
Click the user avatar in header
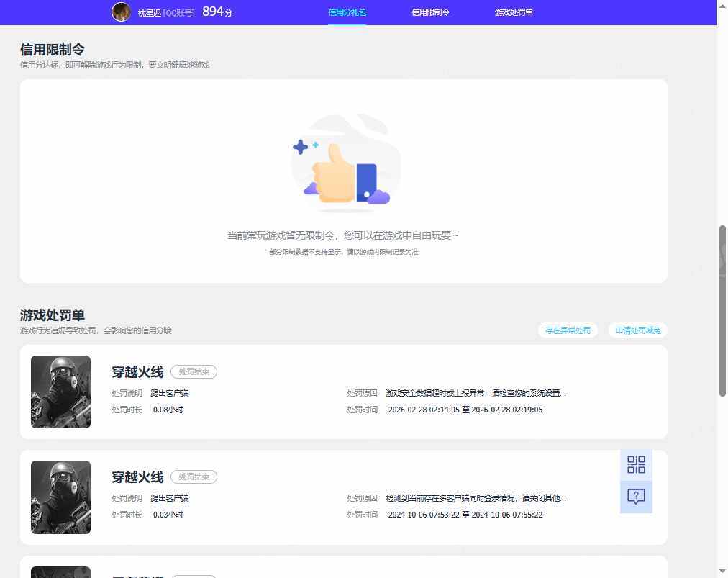(121, 12)
